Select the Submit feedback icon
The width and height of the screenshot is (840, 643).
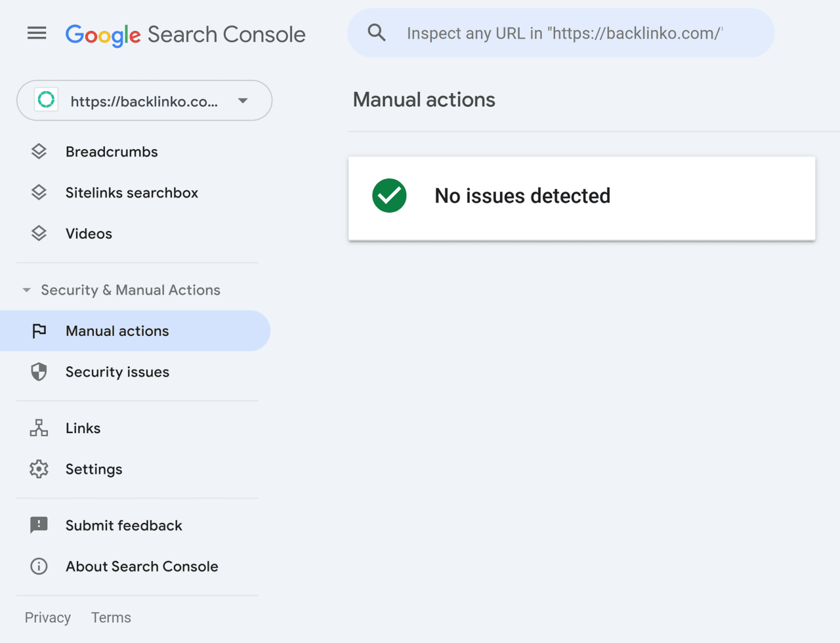[x=38, y=525]
